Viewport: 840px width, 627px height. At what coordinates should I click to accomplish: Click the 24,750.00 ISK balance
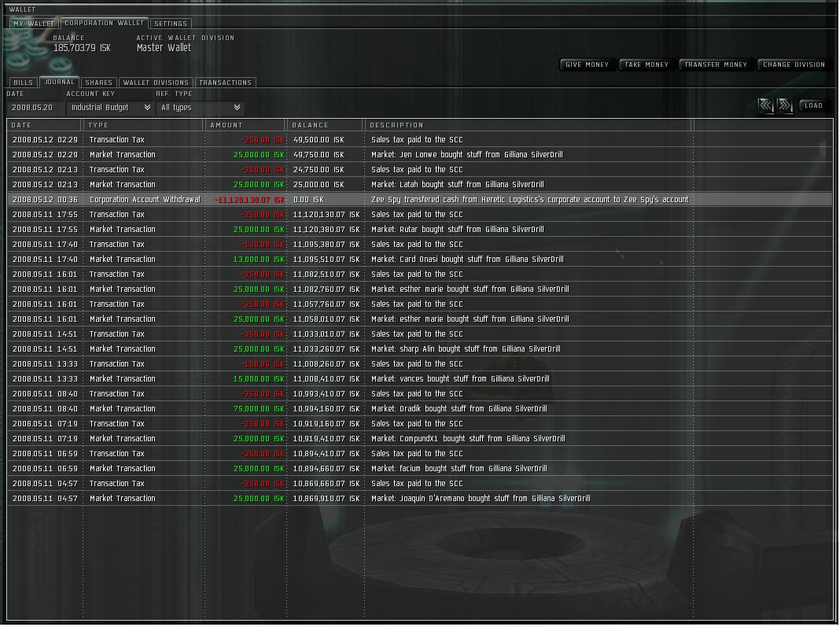[319, 170]
